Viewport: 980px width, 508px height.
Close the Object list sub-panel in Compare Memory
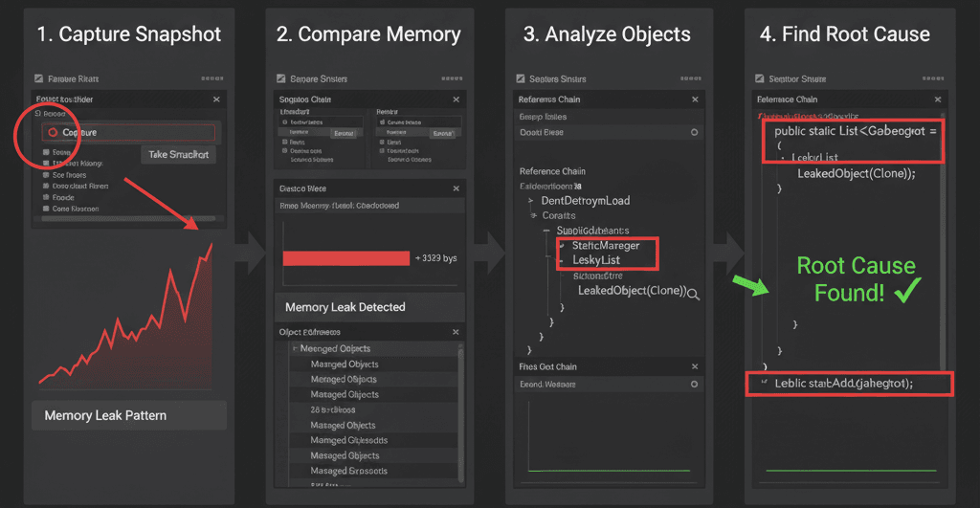click(x=456, y=332)
